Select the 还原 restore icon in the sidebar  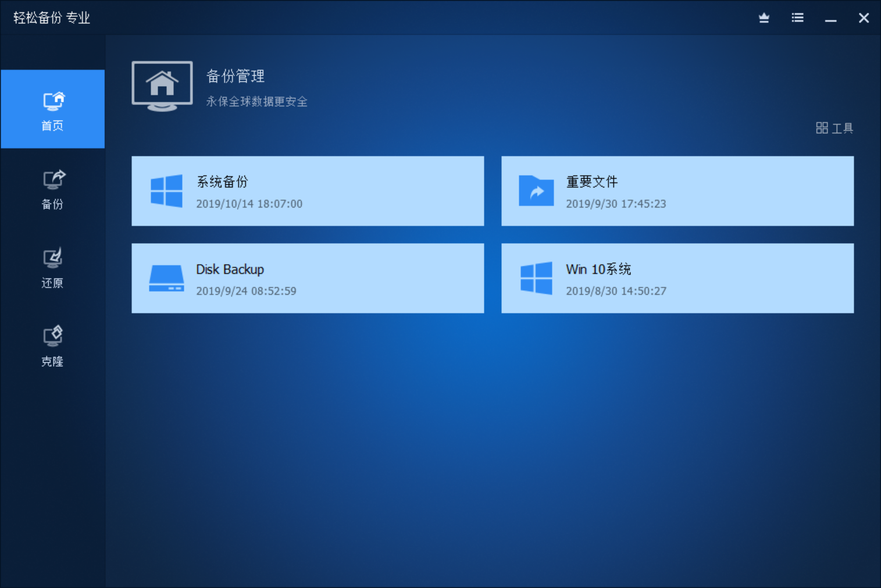(53, 268)
